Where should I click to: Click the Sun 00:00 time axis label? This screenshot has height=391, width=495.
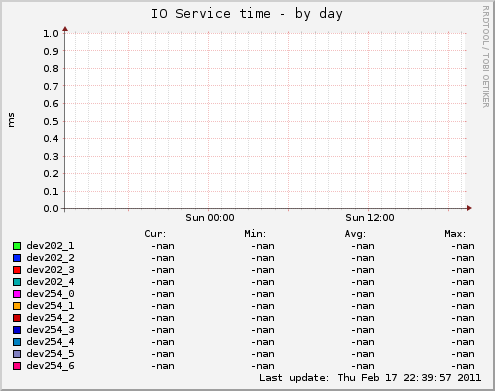click(210, 218)
